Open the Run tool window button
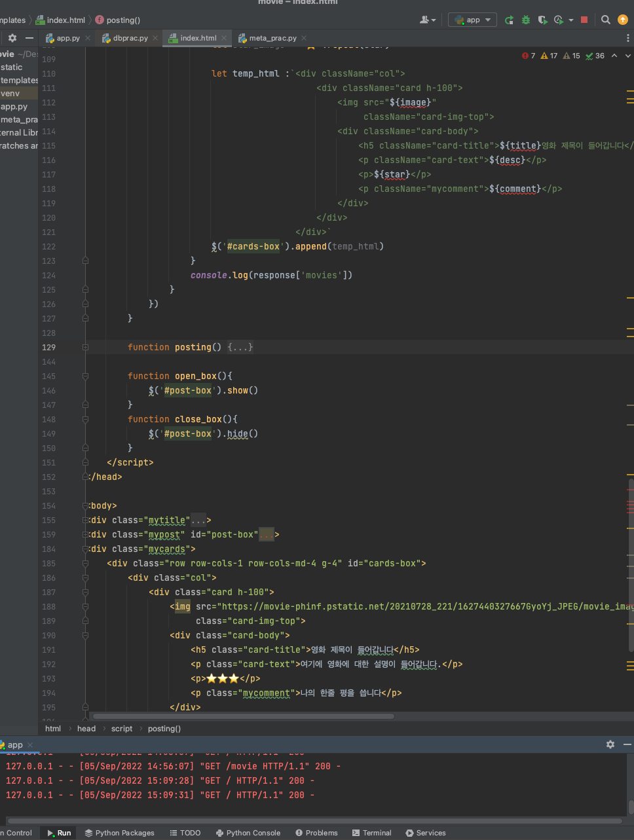 coord(59,833)
